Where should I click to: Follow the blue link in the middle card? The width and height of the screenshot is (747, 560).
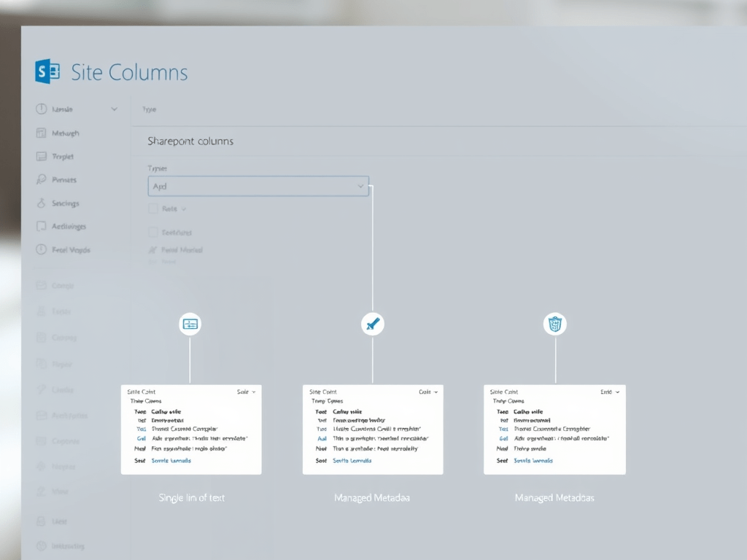[352, 460]
